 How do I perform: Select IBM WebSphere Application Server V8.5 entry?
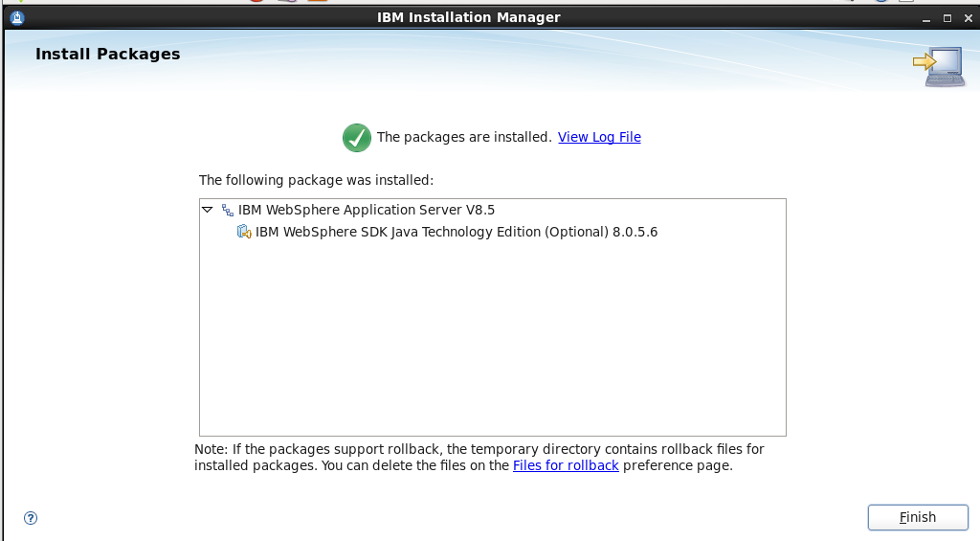(x=366, y=210)
